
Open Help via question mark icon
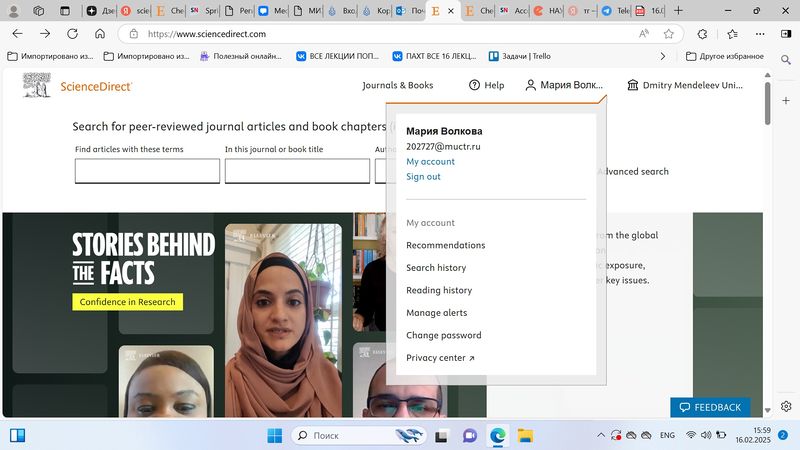[x=475, y=86]
